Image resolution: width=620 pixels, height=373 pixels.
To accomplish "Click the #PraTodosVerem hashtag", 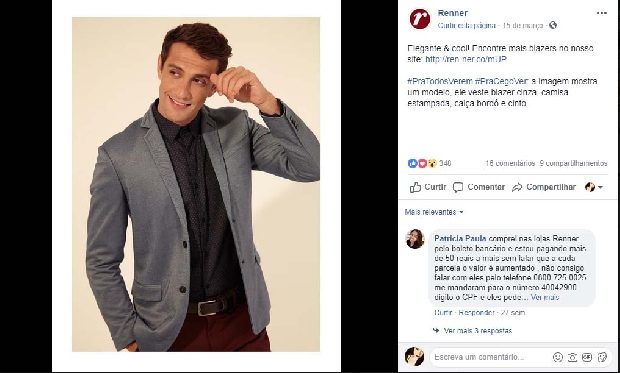I will click(440, 81).
